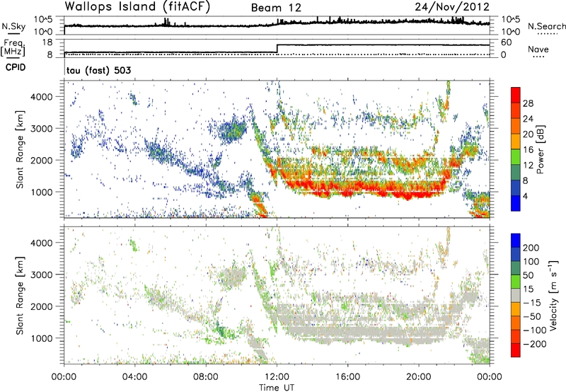The image size is (566, 392).
Task: Click the red segment of Power colorbar
Action: tap(516, 95)
